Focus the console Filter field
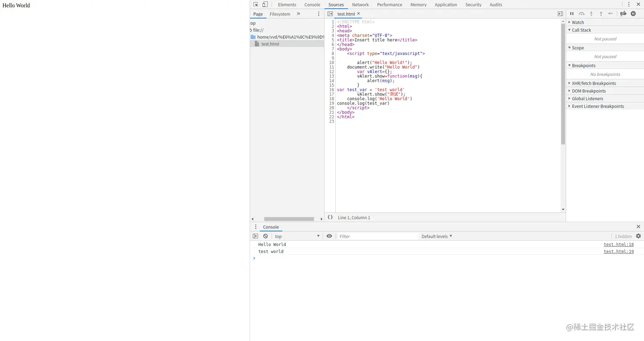Viewport: 644px width, 341px height. coord(378,236)
